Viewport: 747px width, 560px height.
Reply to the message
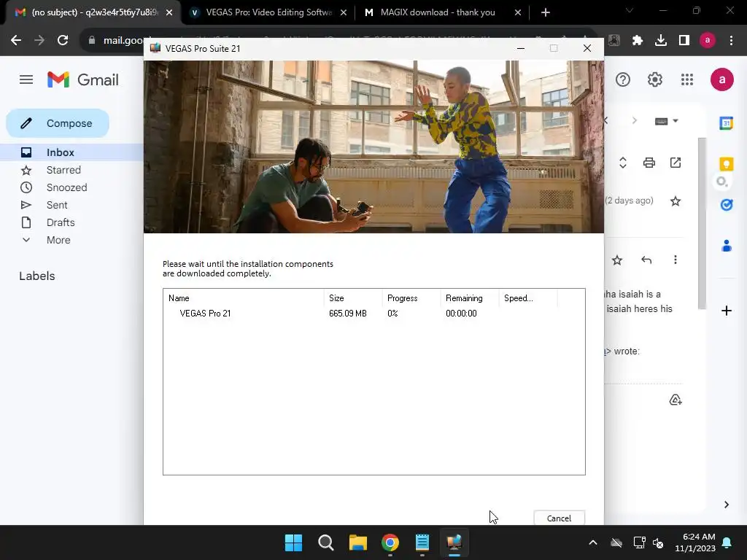[646, 260]
